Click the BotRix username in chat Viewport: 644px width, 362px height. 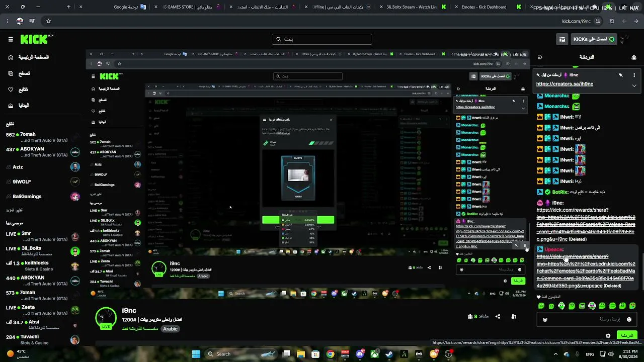(x=560, y=192)
